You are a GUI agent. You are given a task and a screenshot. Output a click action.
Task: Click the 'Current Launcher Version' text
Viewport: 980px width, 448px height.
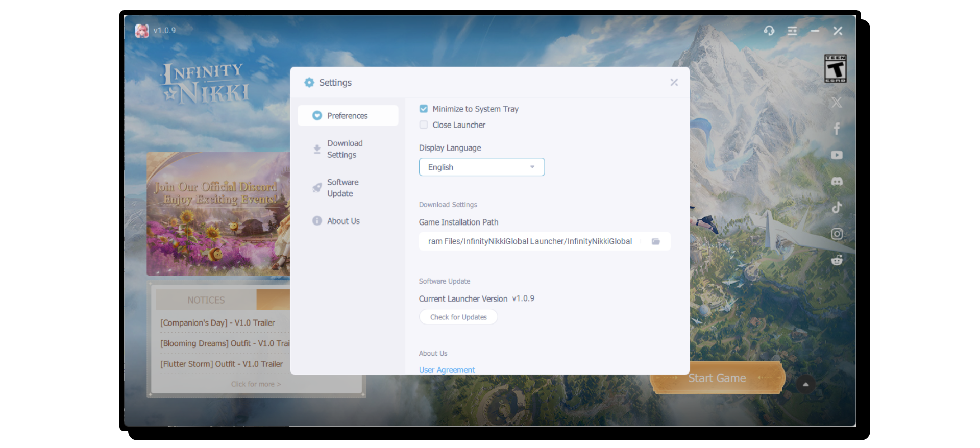pos(463,299)
